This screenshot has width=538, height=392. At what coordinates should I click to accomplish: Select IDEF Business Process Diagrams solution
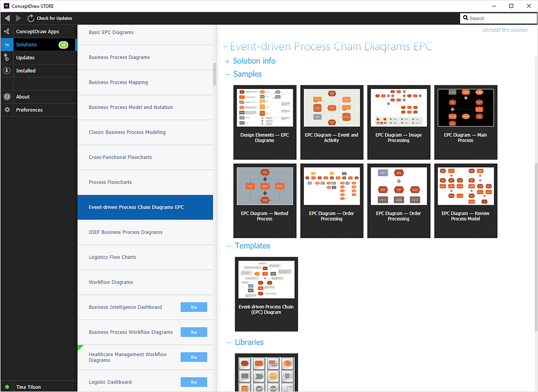point(145,232)
